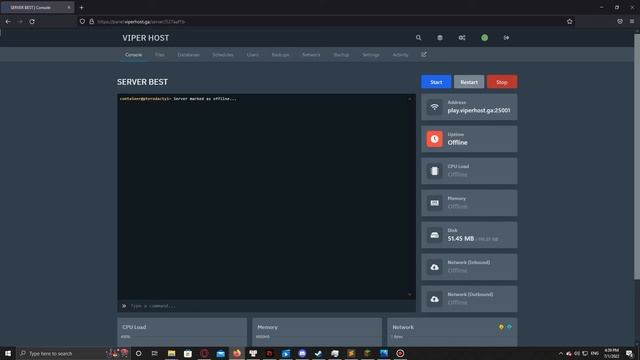Click the Server marked as offline console line
The height and width of the screenshot is (360, 640).
tap(178, 99)
